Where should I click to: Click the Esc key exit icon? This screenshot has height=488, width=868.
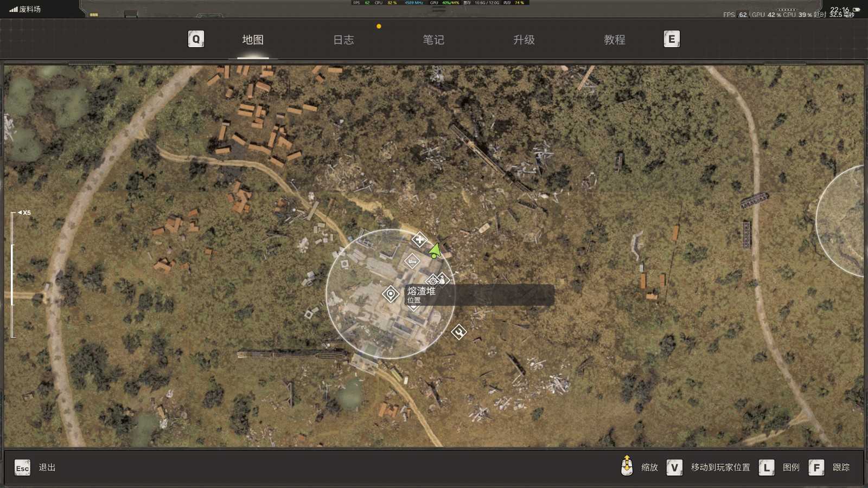pyautogui.click(x=22, y=467)
